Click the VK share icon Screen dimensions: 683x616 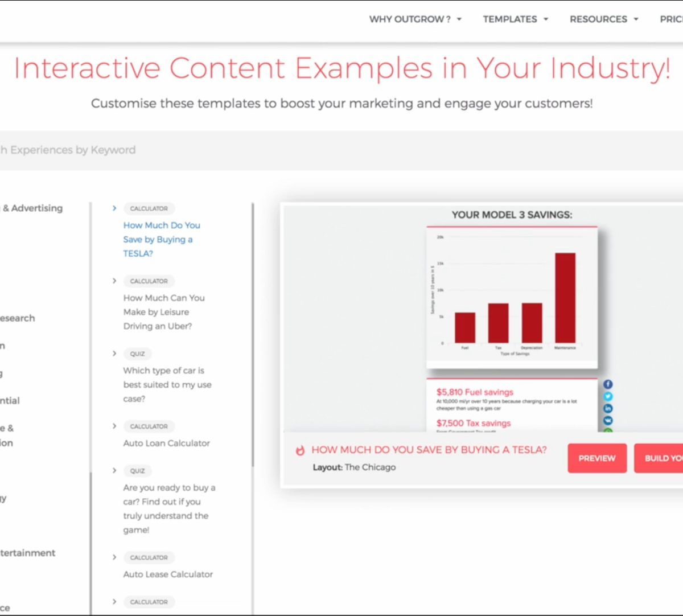point(608,420)
